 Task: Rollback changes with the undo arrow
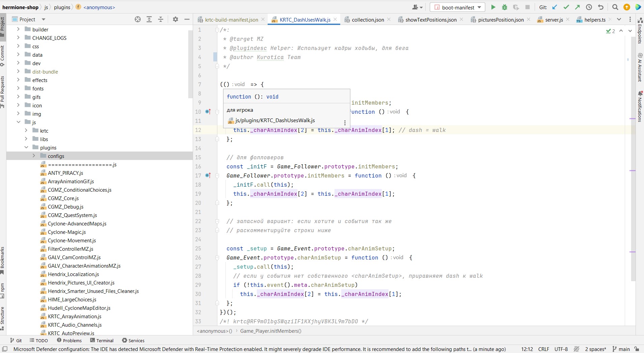600,7
